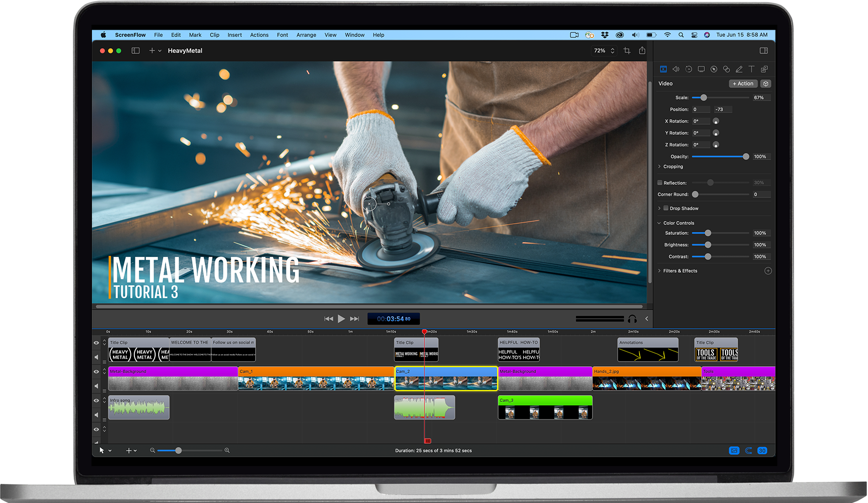Click the crop canvas icon
This screenshot has width=868, height=503.
[627, 51]
